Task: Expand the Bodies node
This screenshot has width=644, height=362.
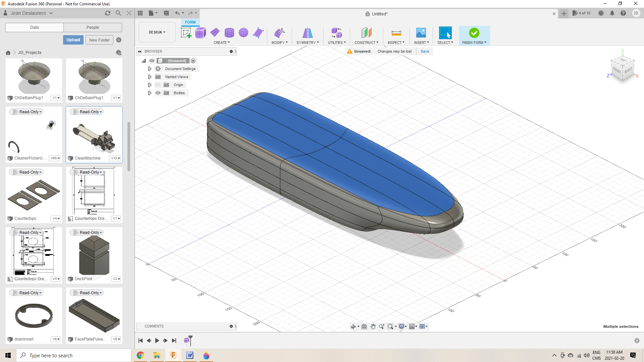Action: 150,93
